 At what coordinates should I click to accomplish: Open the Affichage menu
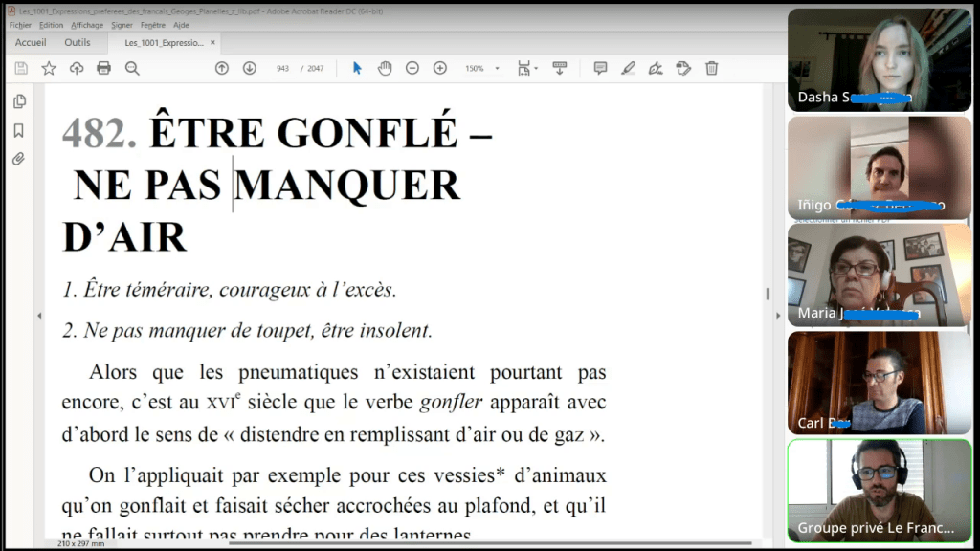[87, 25]
